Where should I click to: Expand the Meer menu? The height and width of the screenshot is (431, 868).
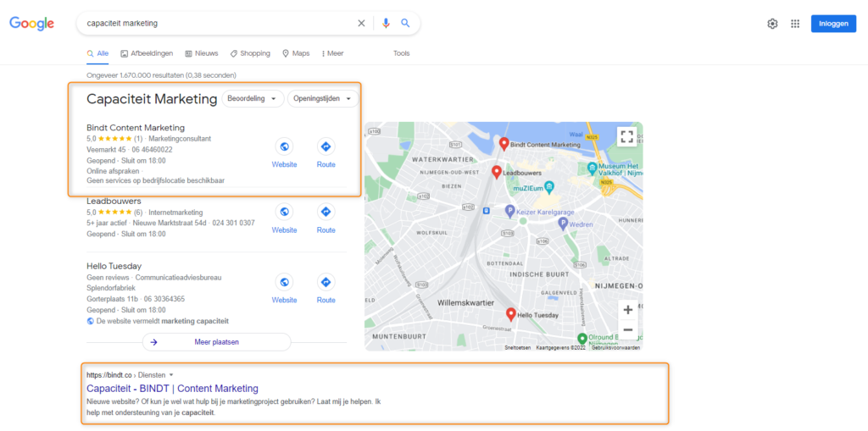point(332,53)
